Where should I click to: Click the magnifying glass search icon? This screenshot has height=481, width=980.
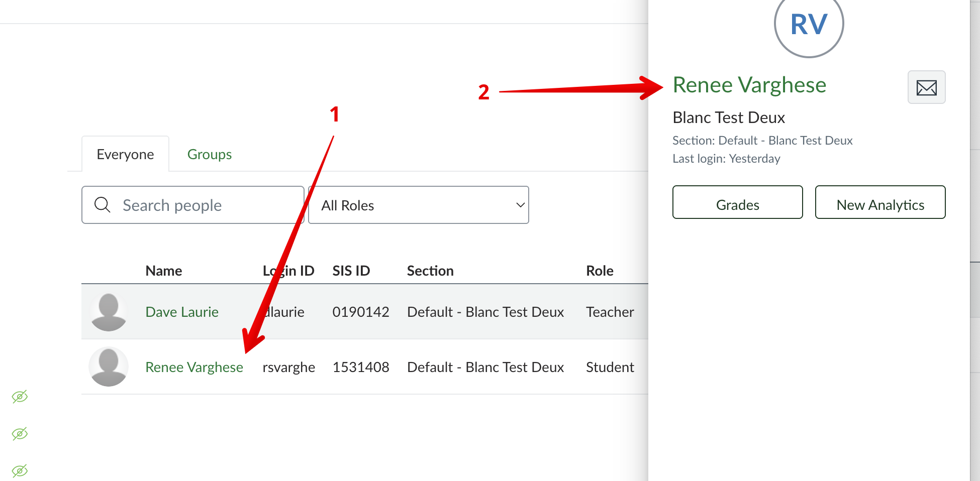coord(103,205)
